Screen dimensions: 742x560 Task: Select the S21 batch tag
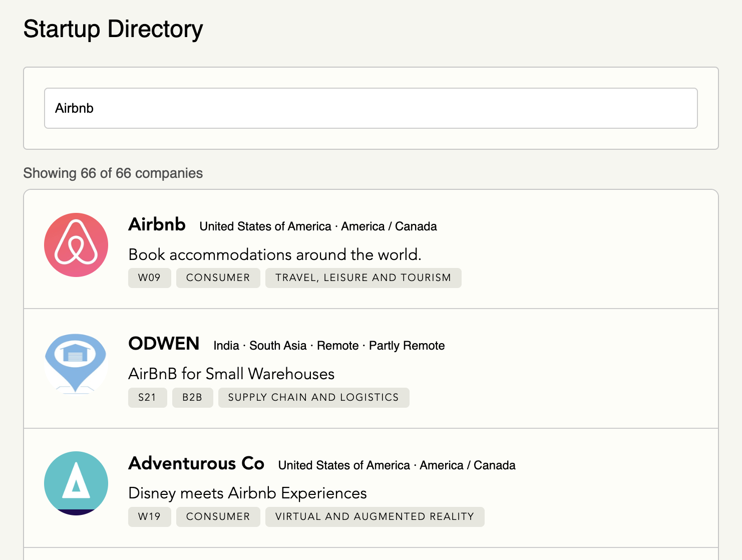148,398
